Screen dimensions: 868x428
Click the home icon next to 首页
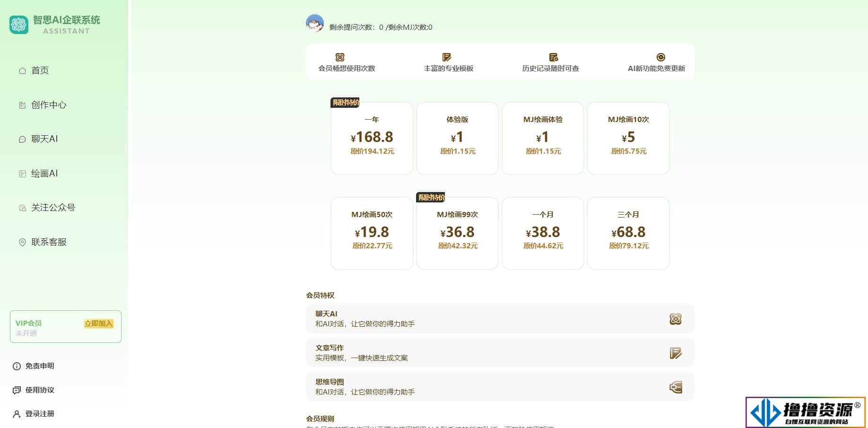click(x=22, y=70)
